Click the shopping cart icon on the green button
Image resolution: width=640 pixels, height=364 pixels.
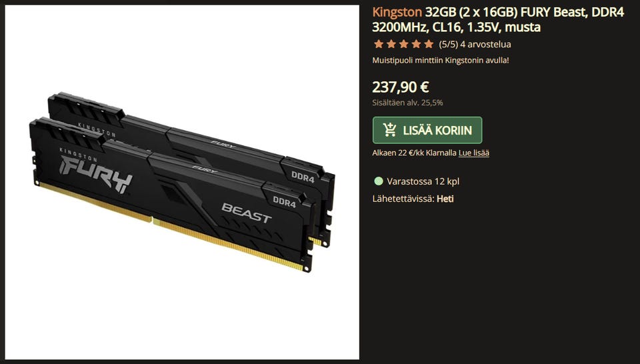click(x=390, y=130)
